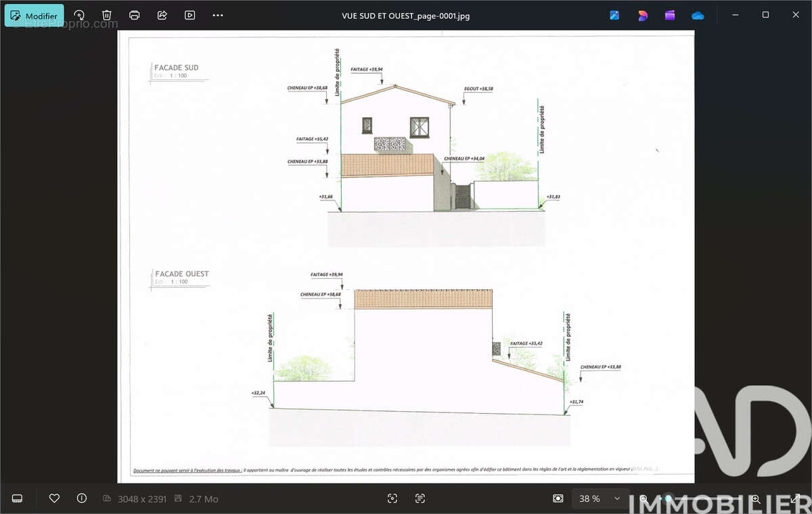Click the +31,74 level label in west facade
The image size is (812, 514).
click(x=577, y=402)
